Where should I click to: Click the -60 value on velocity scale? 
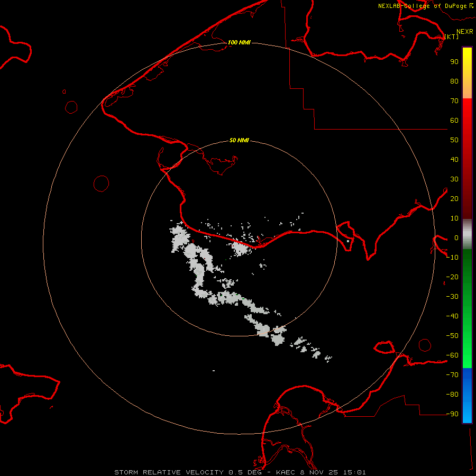click(x=452, y=355)
